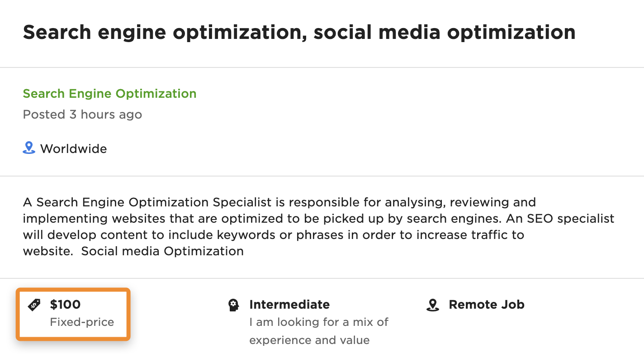Select the Intermediate experience level label
644x363 pixels.
pyautogui.click(x=289, y=305)
